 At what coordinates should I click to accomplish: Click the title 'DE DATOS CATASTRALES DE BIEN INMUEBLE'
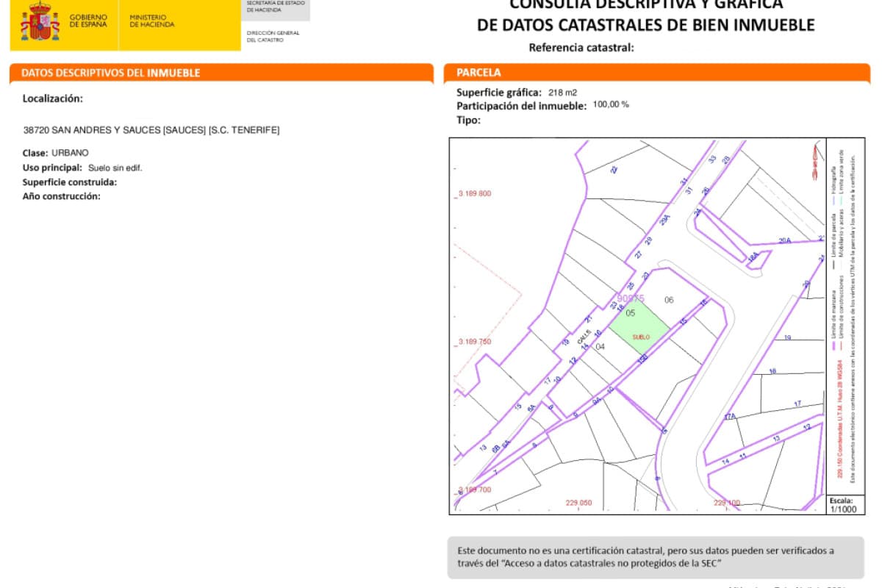[646, 25]
